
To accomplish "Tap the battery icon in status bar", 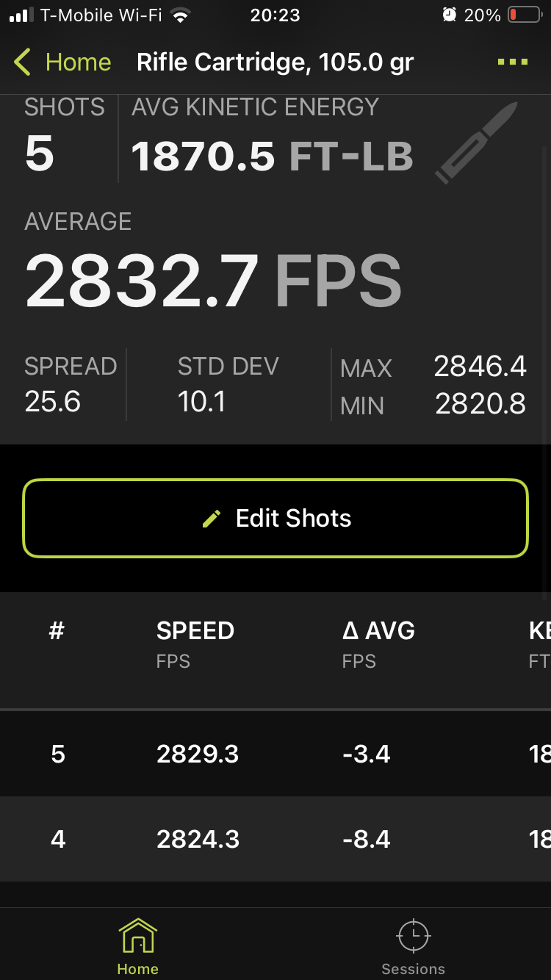I will pyautogui.click(x=525, y=15).
